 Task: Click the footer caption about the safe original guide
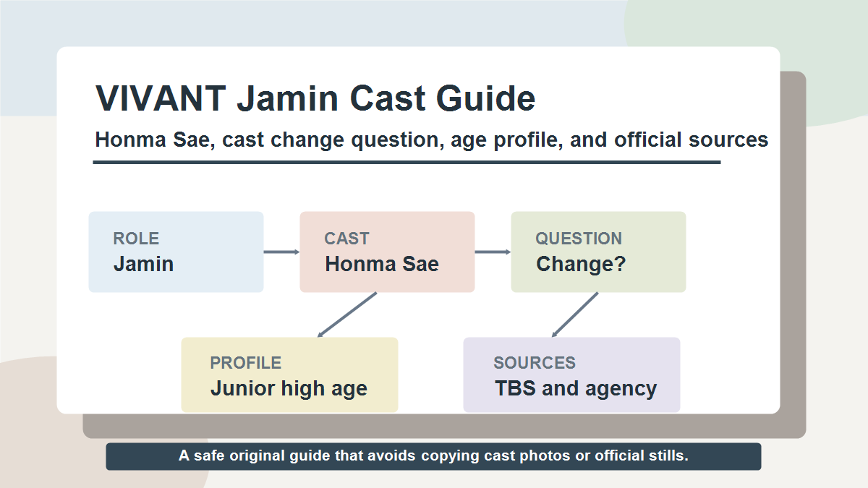[433, 457]
